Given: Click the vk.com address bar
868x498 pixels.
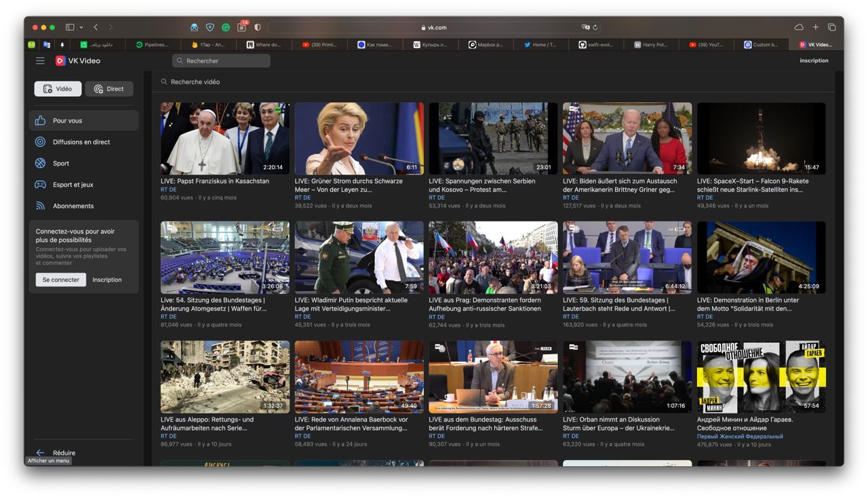Looking at the screenshot, I should 433,27.
